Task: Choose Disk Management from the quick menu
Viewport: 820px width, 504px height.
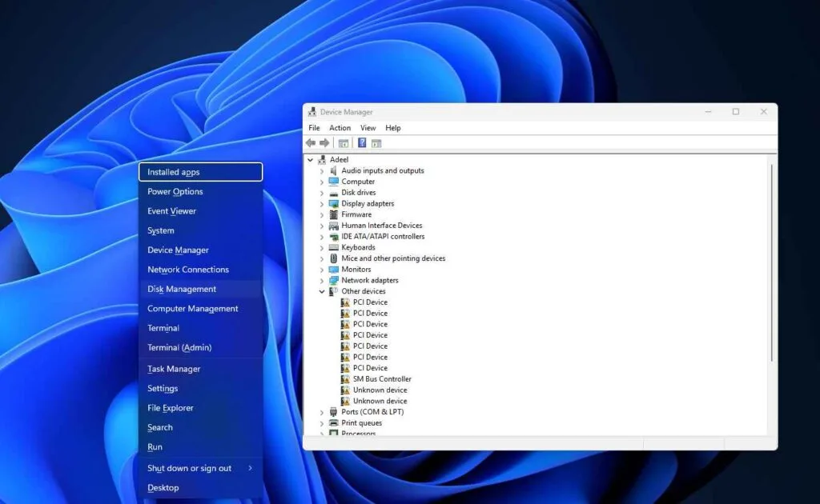Action: pos(201,289)
